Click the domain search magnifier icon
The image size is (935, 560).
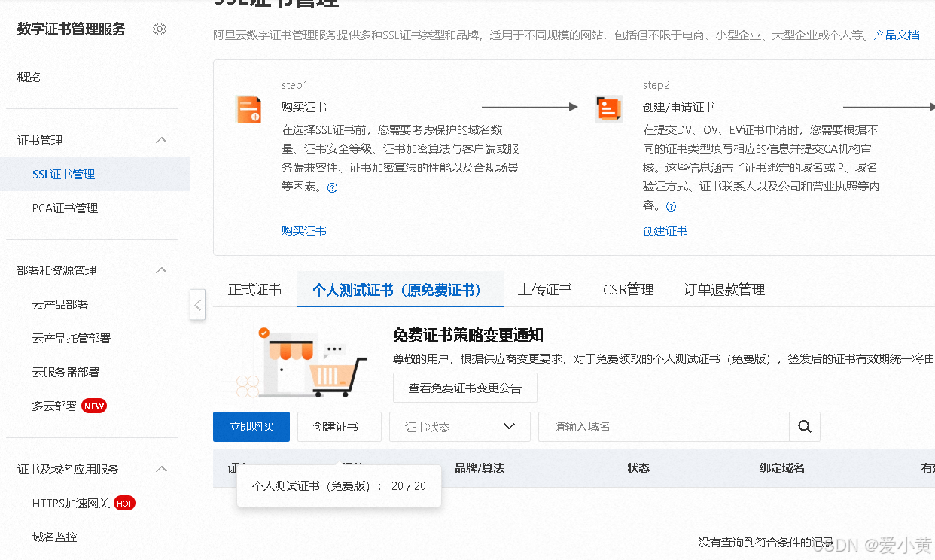805,427
